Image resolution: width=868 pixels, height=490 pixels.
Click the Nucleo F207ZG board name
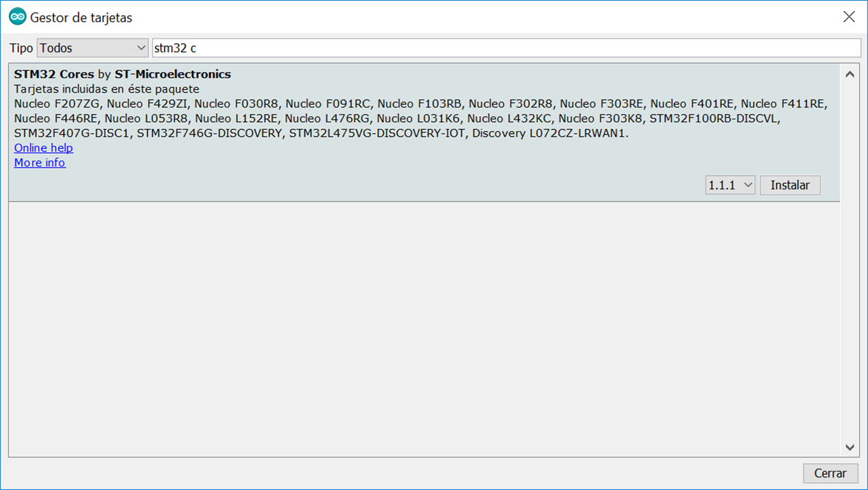pos(57,104)
